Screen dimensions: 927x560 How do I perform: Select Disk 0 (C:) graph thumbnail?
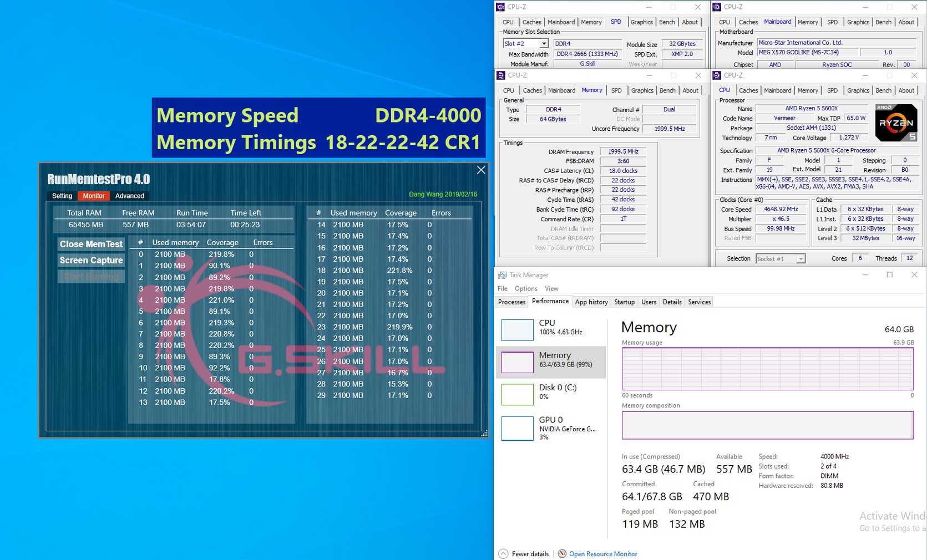coord(517,394)
